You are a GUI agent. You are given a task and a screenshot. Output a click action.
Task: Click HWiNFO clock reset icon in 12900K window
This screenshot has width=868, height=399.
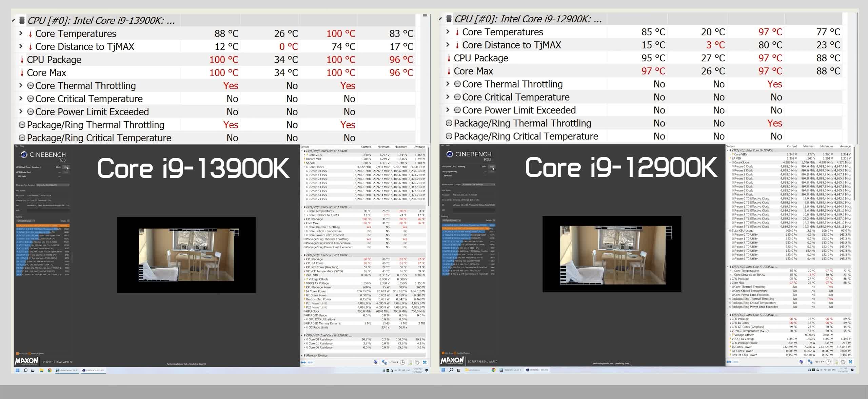(x=828, y=362)
